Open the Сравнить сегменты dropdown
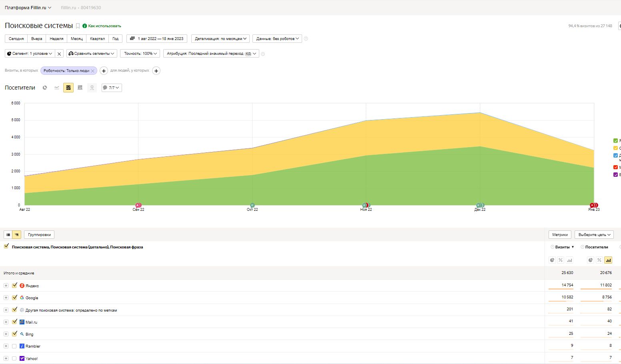Screen dimensions: 621x364 (92, 54)
